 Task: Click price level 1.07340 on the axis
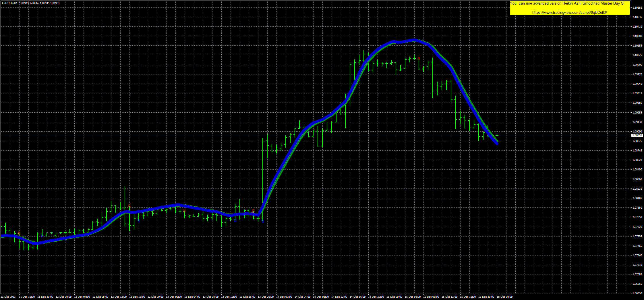point(637,255)
